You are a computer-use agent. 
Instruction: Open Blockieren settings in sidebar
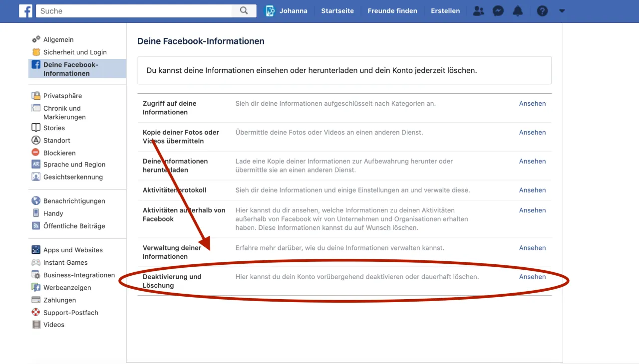pyautogui.click(x=59, y=153)
